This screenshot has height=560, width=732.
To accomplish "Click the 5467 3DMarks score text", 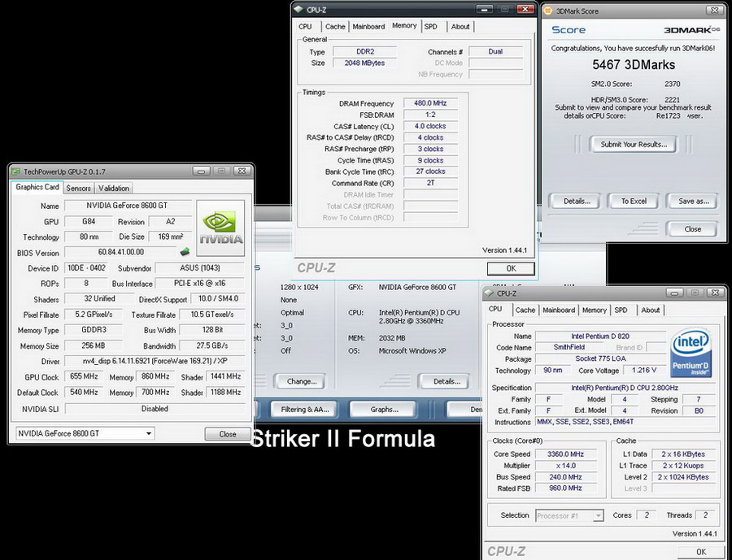I will (x=634, y=65).
